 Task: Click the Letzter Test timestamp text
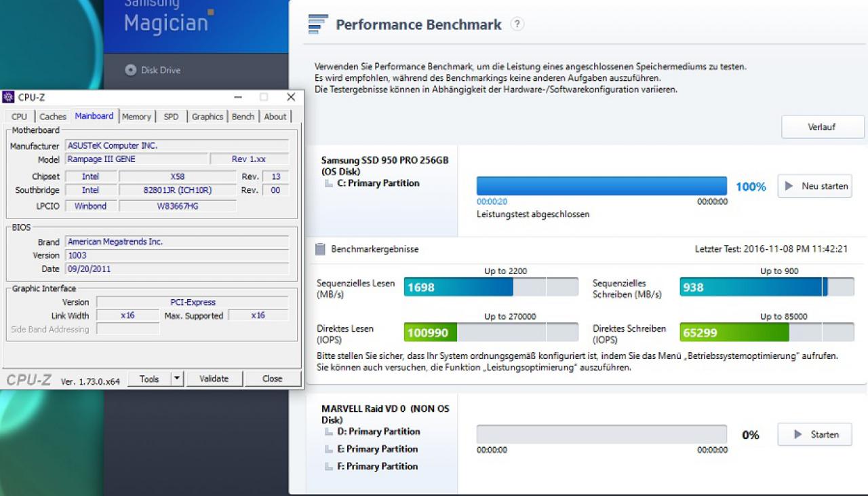771,249
